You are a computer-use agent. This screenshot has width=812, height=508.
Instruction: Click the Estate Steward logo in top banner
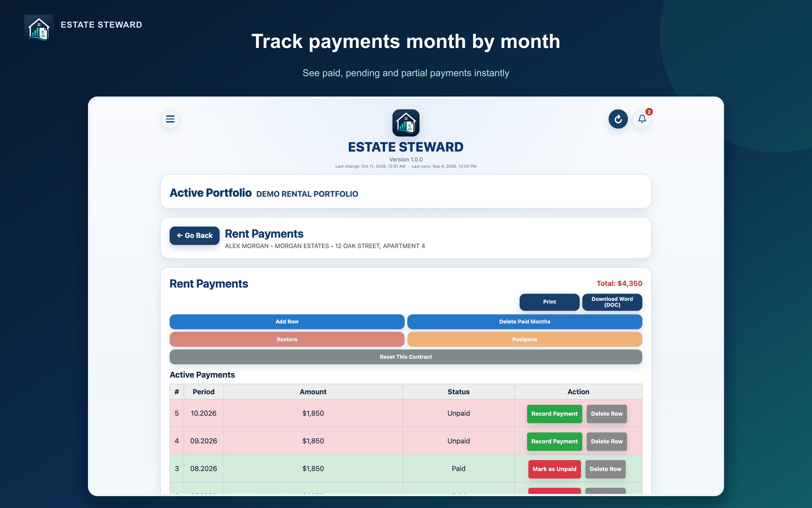(39, 29)
